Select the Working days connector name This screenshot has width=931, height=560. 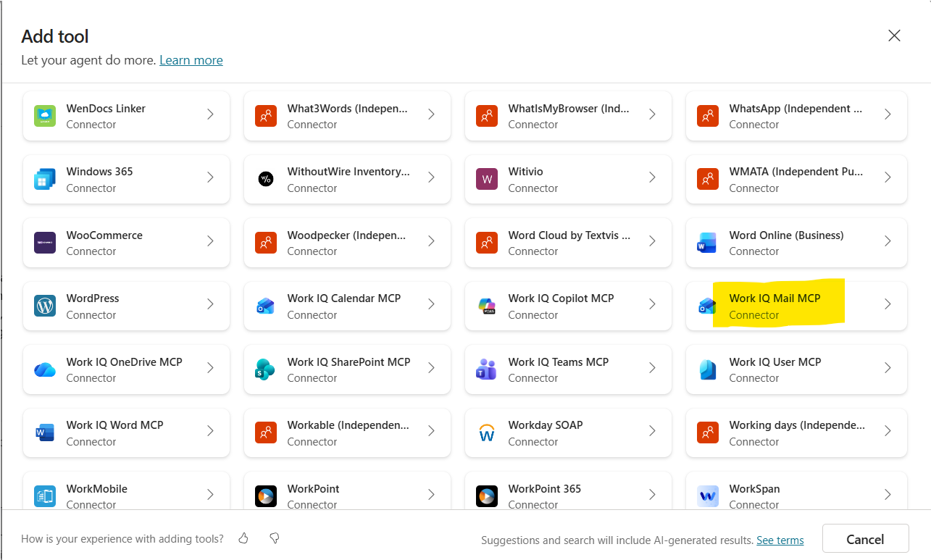797,425
